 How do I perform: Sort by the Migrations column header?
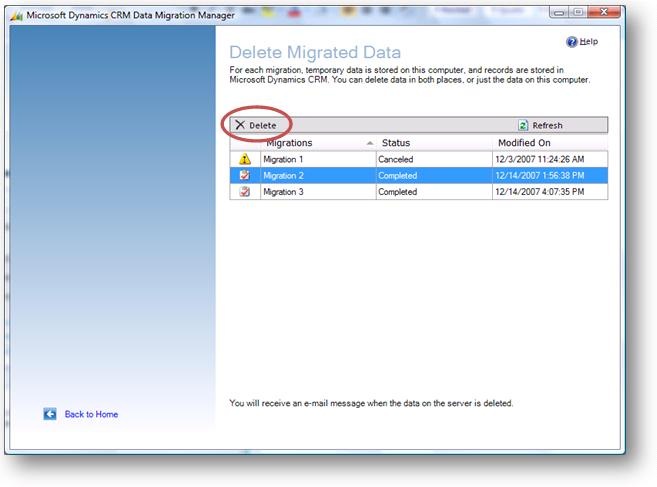tap(289, 143)
